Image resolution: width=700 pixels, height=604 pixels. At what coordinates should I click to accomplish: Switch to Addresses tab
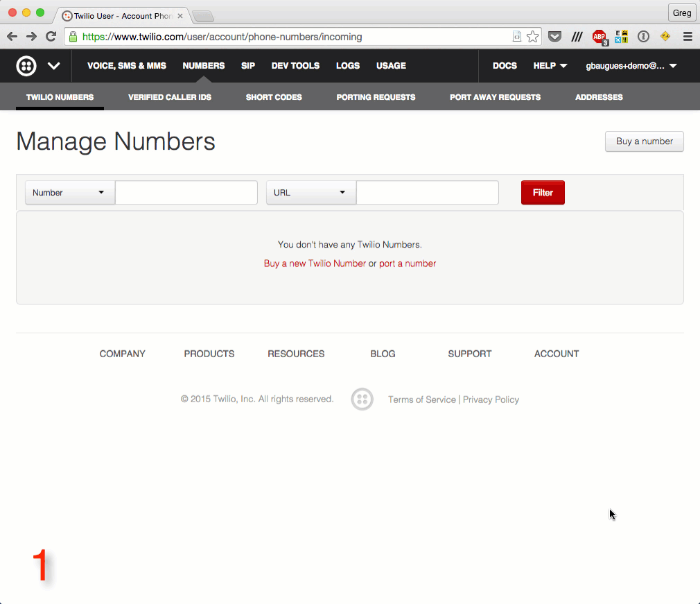[599, 97]
